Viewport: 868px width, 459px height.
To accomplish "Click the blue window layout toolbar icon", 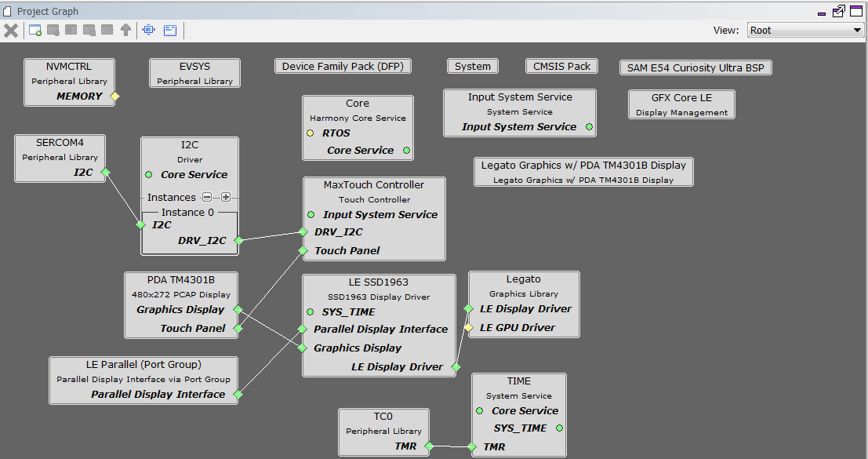I will [x=170, y=31].
